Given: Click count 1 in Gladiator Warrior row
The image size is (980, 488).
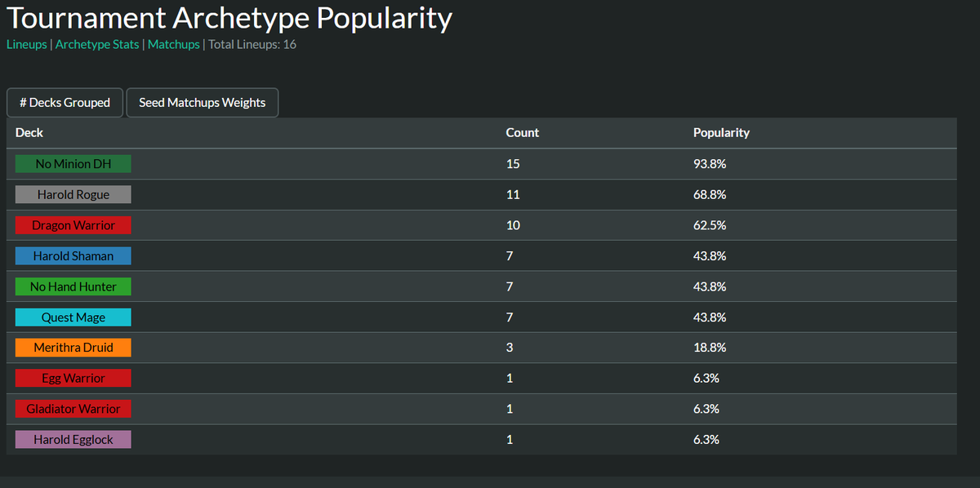Looking at the screenshot, I should pyautogui.click(x=510, y=409).
